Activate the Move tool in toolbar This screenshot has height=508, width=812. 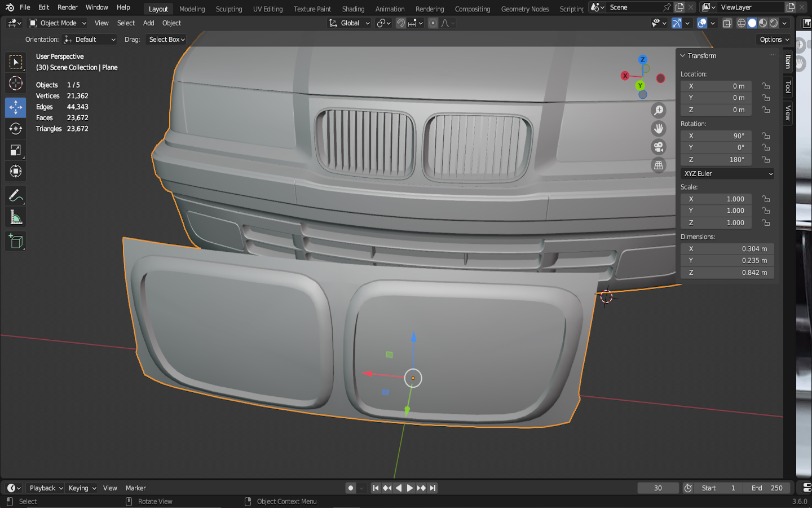(x=16, y=107)
